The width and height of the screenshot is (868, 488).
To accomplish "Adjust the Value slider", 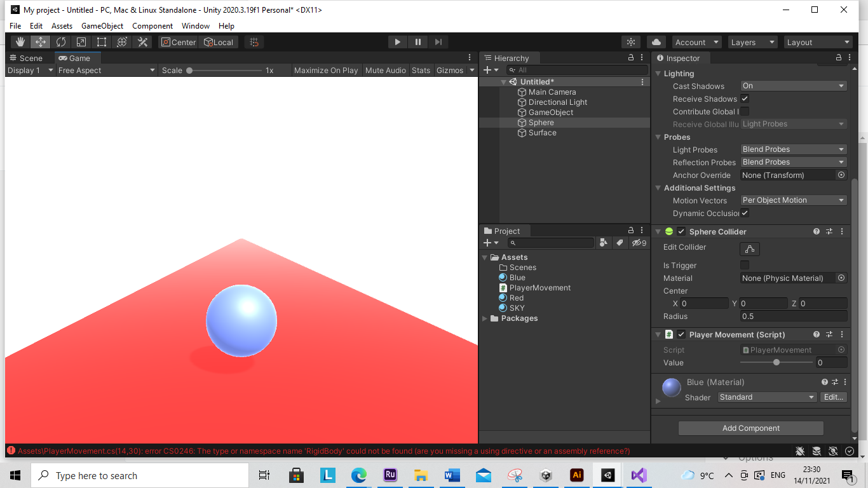I will coord(776,362).
